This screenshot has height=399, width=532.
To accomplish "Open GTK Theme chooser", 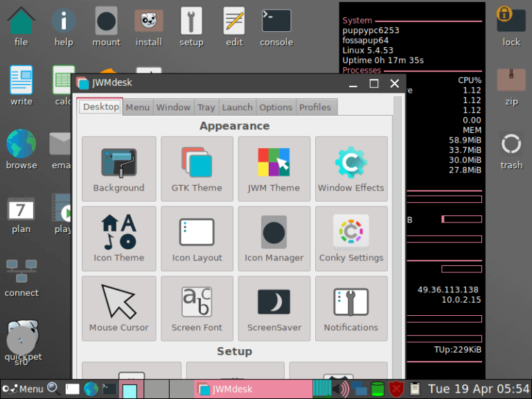I will (197, 169).
